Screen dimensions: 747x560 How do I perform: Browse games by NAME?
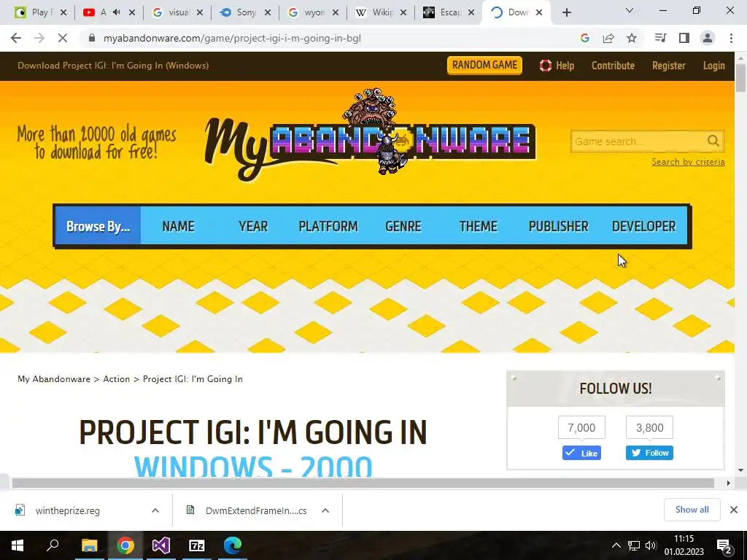178,226
